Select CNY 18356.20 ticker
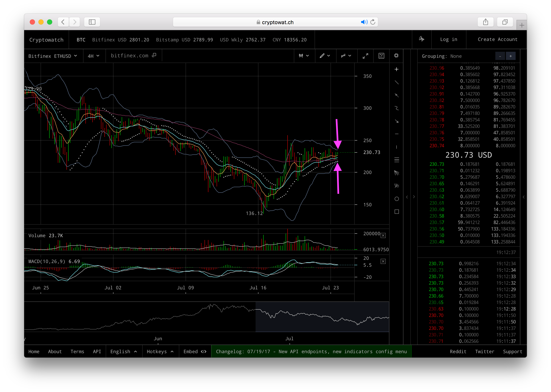Viewport: 551px width, 392px height. (x=290, y=40)
